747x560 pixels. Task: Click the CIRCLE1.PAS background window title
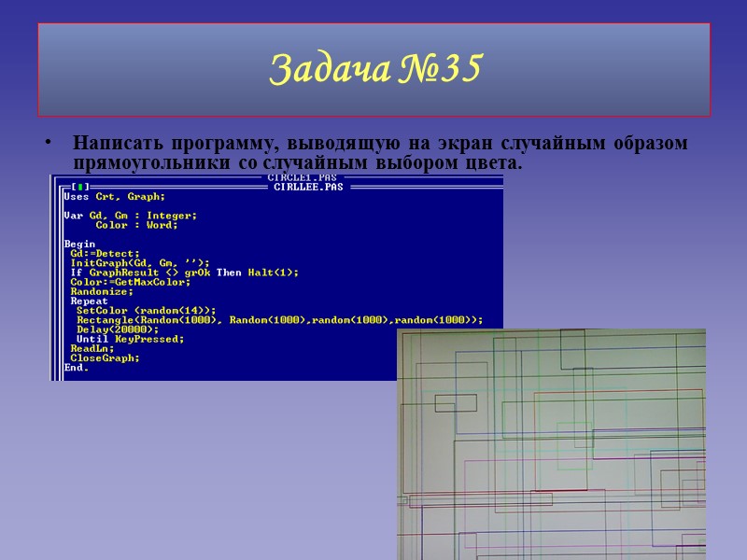pyautogui.click(x=302, y=177)
